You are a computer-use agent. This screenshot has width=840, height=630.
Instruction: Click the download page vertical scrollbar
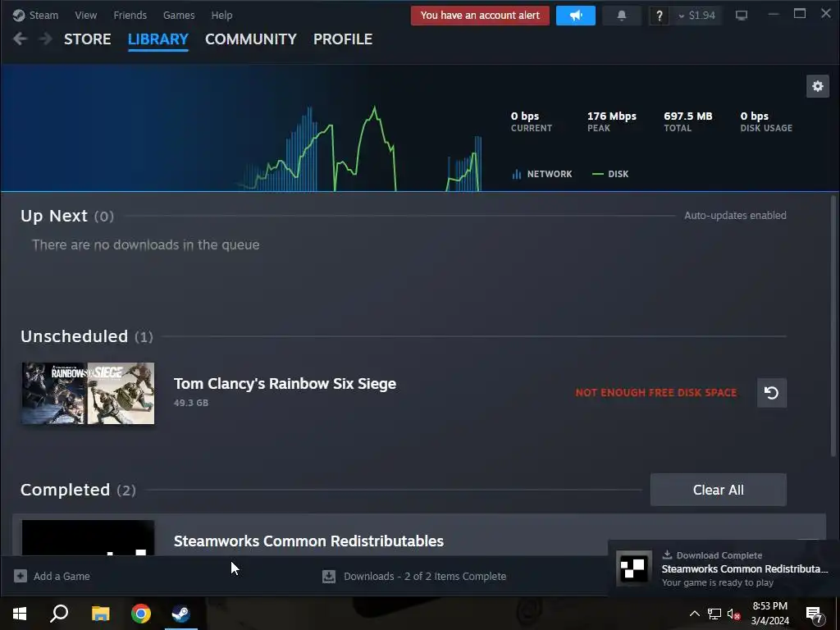tap(833, 326)
